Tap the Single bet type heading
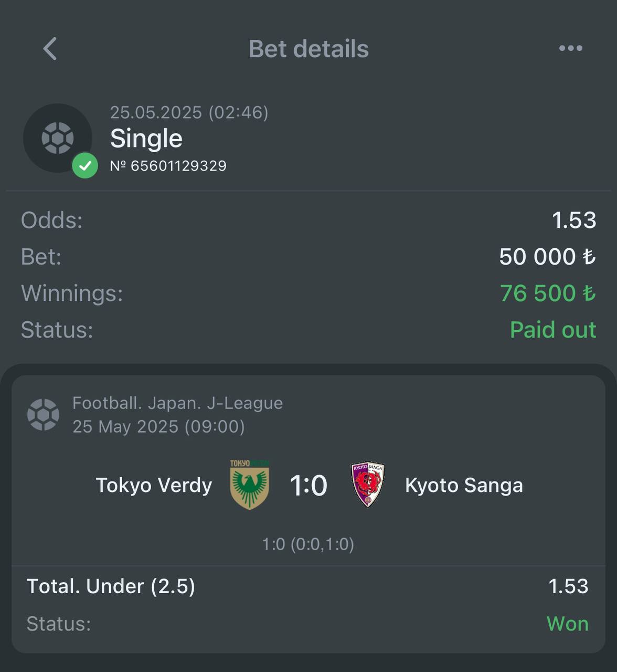The height and width of the screenshot is (672, 617). coord(146,139)
